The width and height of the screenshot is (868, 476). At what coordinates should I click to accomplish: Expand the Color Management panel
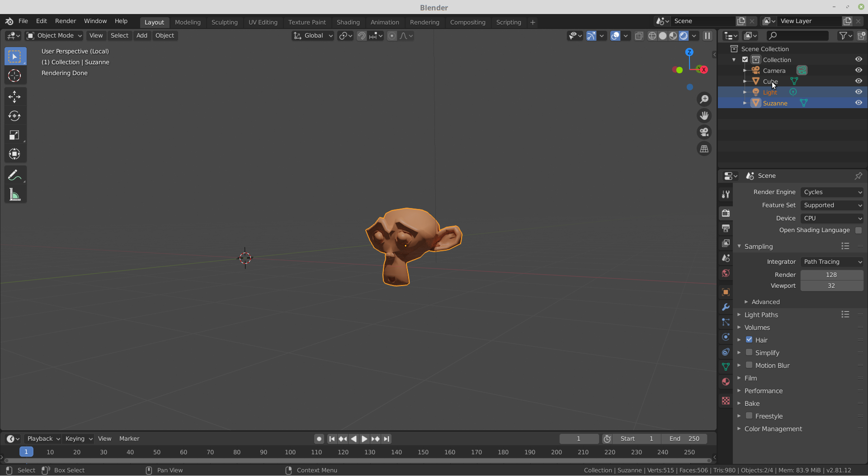click(773, 429)
